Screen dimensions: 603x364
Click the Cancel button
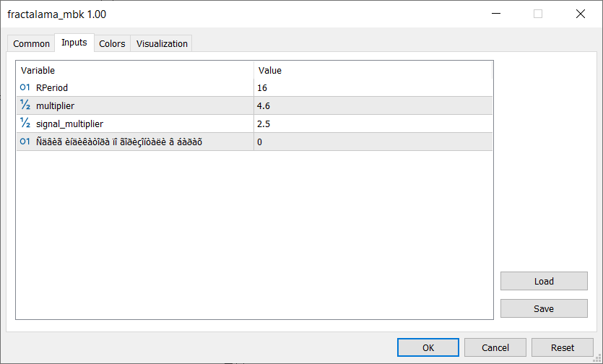point(495,347)
